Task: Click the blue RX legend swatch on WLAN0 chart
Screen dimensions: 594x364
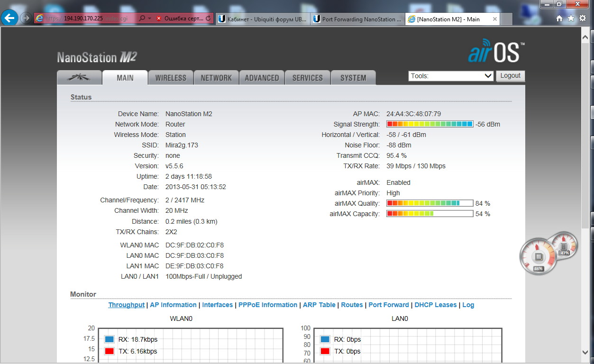Action: 110,339
